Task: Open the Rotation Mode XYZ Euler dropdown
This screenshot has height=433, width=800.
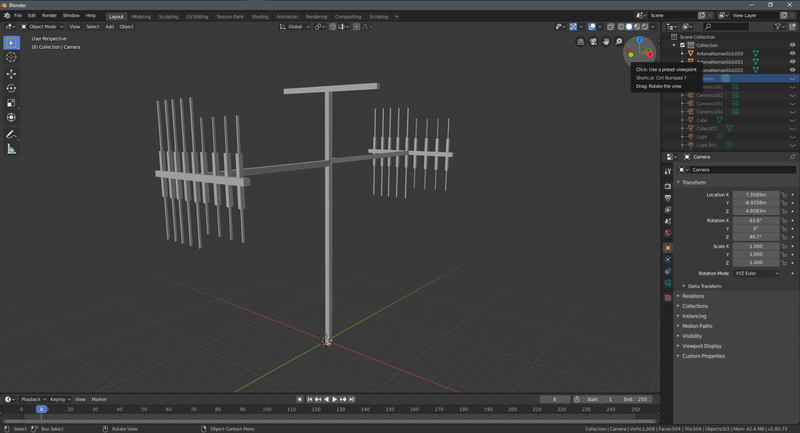Action: tap(755, 273)
